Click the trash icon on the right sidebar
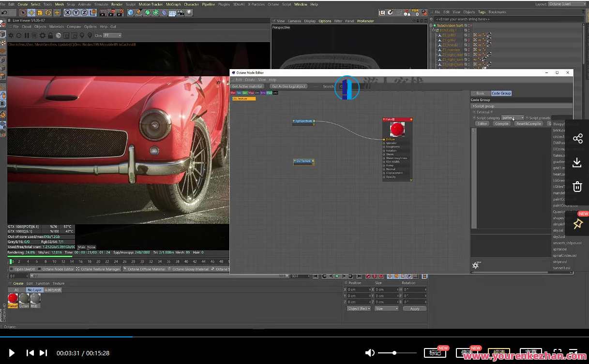 pos(577,186)
